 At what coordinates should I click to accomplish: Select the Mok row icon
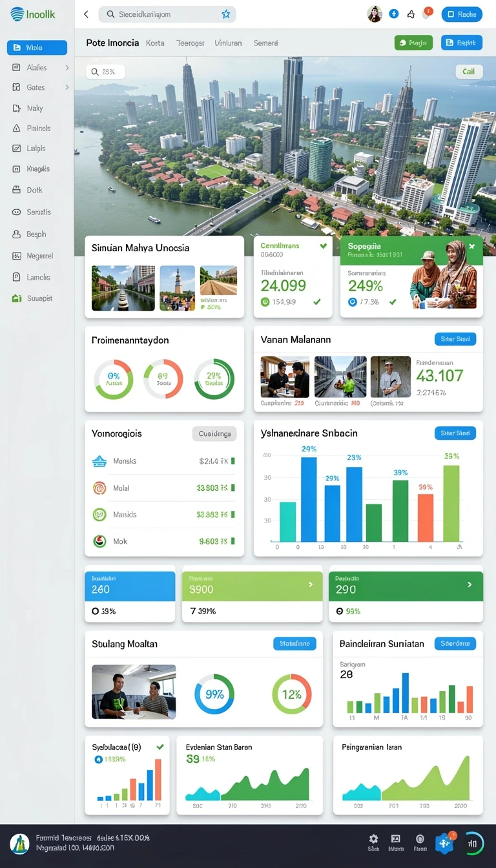point(99,541)
